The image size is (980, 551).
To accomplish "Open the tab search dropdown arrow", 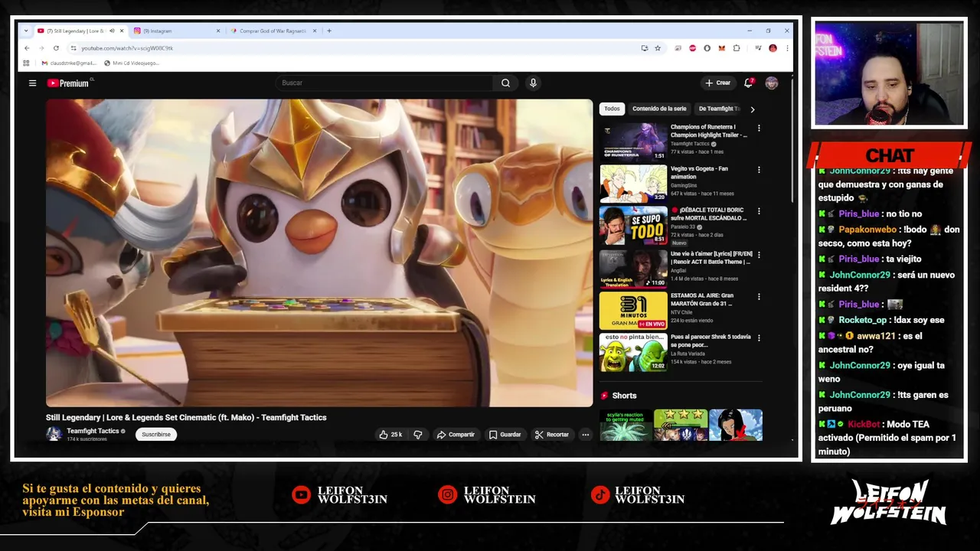I will pos(26,31).
